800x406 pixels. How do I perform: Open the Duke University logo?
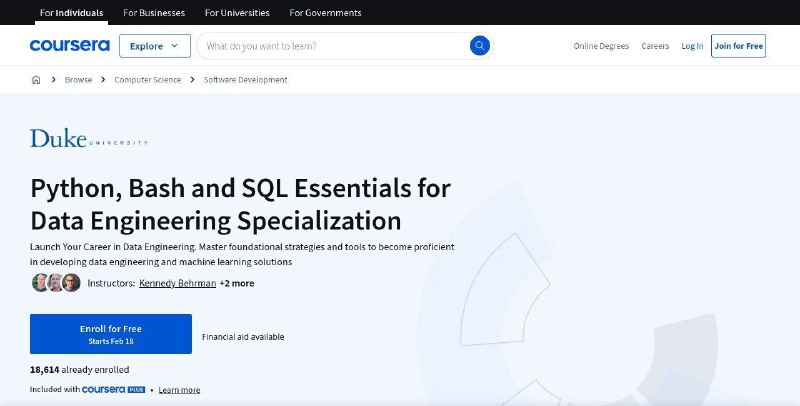point(89,138)
